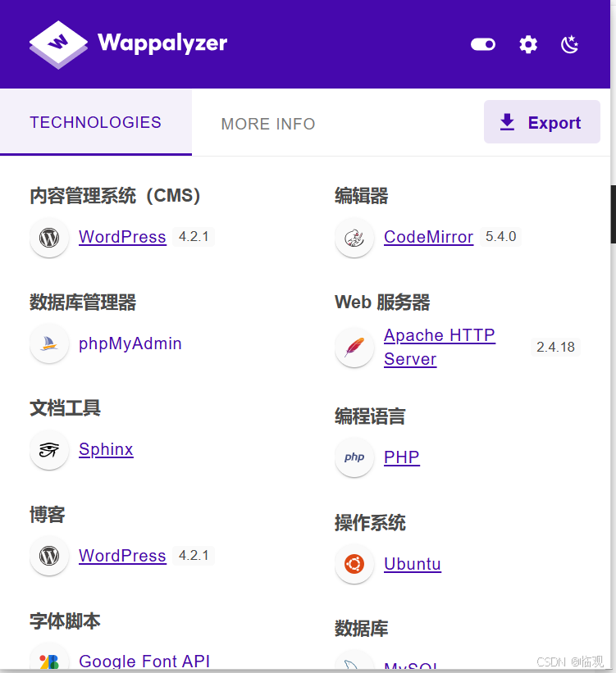This screenshot has height=673, width=616.
Task: Click the 数据库 category heading
Action: pos(361,629)
